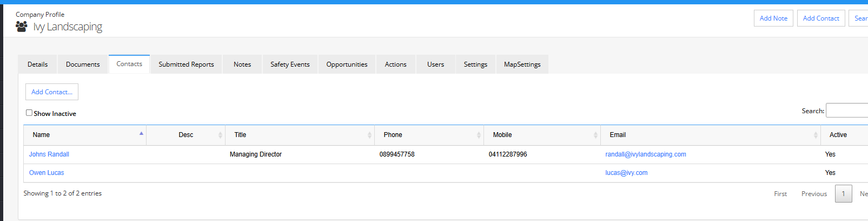
Task: Sort by Name column arrow
Action: pyautogui.click(x=141, y=133)
